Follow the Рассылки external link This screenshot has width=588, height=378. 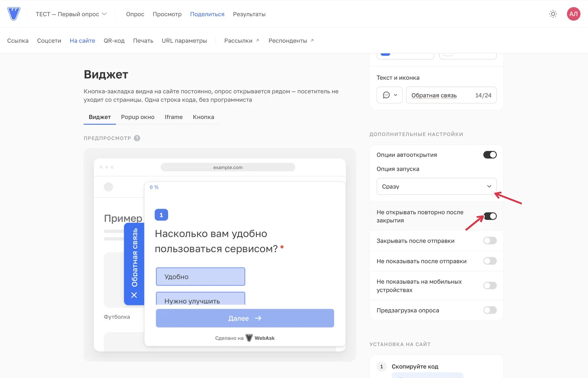point(242,40)
